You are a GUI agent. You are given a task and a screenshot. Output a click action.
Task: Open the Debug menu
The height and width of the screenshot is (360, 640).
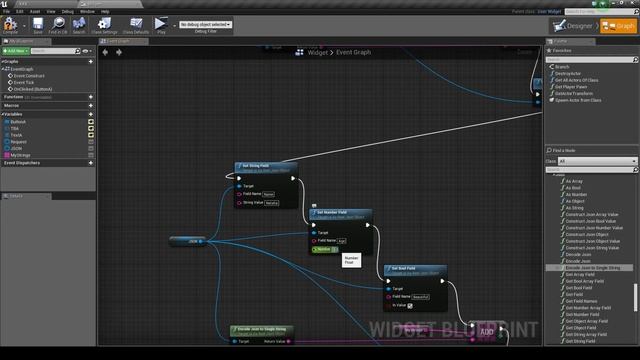point(67,11)
